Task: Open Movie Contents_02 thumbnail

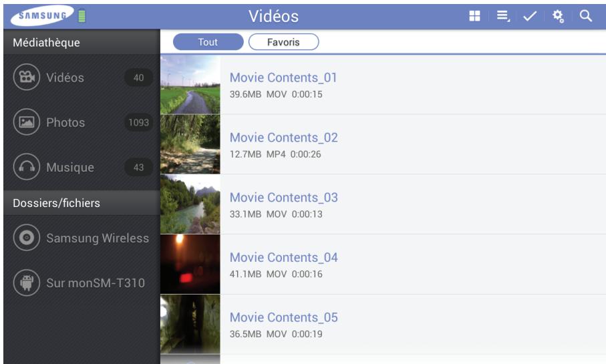Action: [x=190, y=144]
